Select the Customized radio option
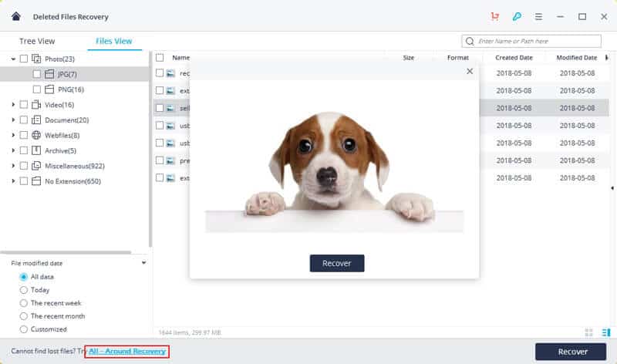Viewport: 617px width, 364px height. 24,329
